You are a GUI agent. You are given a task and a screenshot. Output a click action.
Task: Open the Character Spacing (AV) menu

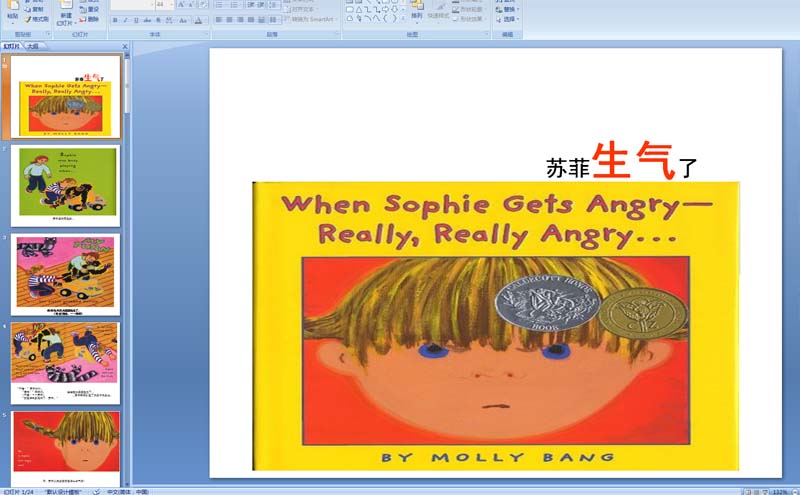pyautogui.click(x=169, y=20)
